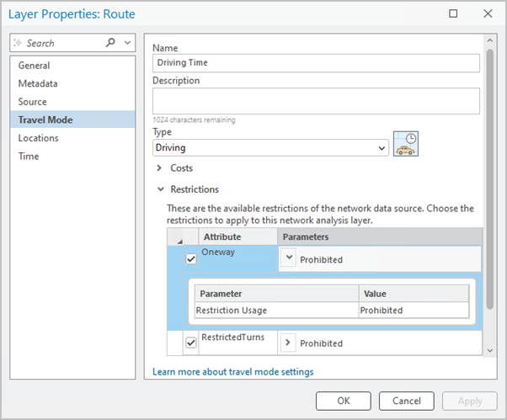This screenshot has height=420, width=507.
Task: Collapse the Restrictions section
Action: click(x=160, y=189)
